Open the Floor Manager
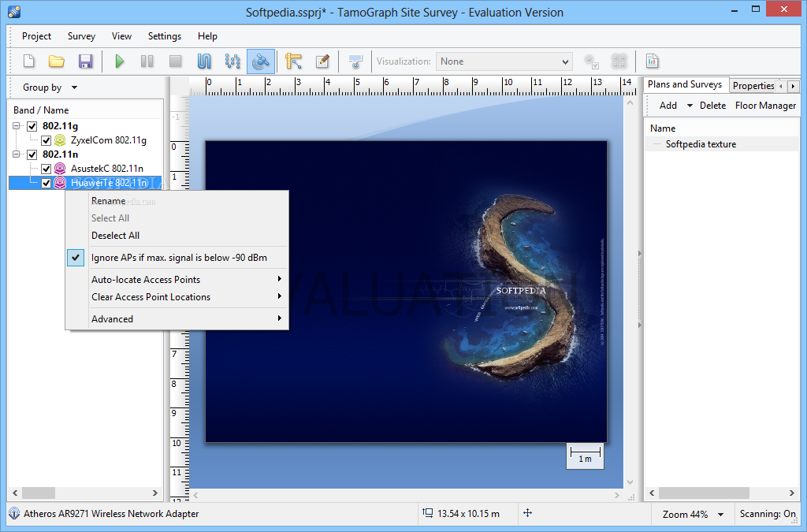This screenshot has height=532, width=807. (765, 106)
